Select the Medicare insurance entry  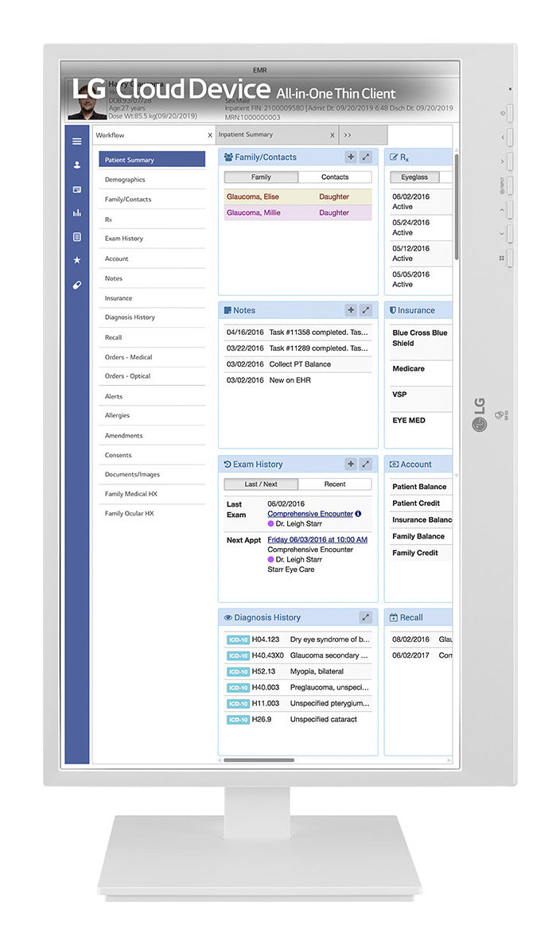point(421,368)
